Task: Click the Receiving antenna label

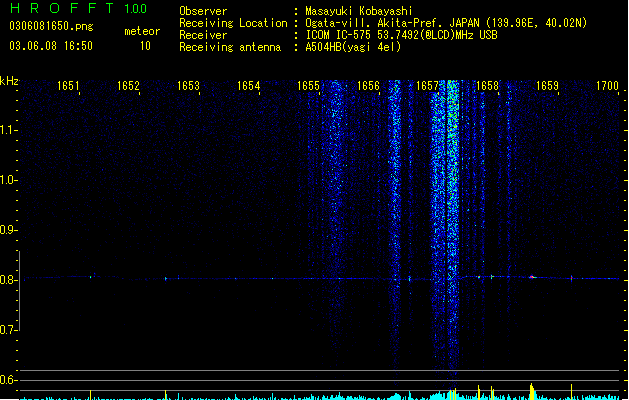Action: point(230,47)
